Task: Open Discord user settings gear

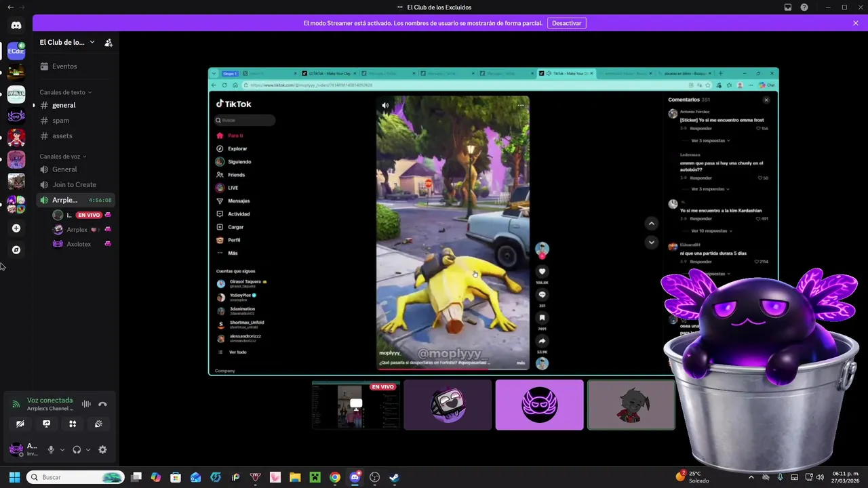Action: 102,449
